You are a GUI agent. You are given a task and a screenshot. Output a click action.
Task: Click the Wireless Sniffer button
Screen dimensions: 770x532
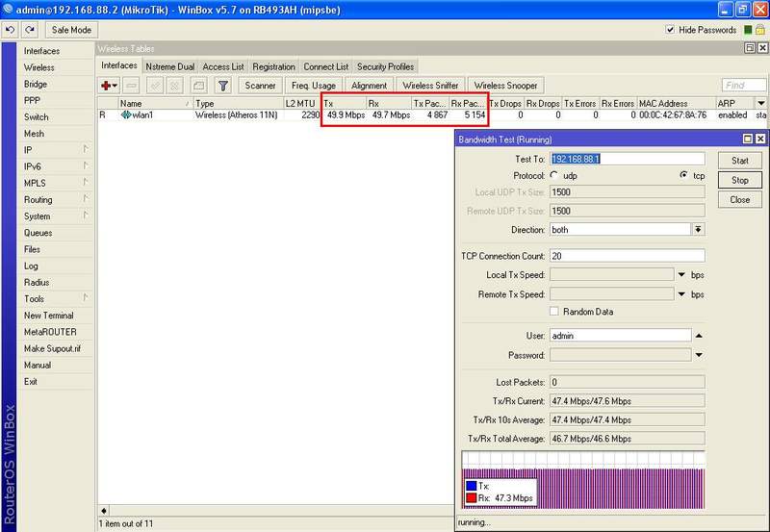430,86
